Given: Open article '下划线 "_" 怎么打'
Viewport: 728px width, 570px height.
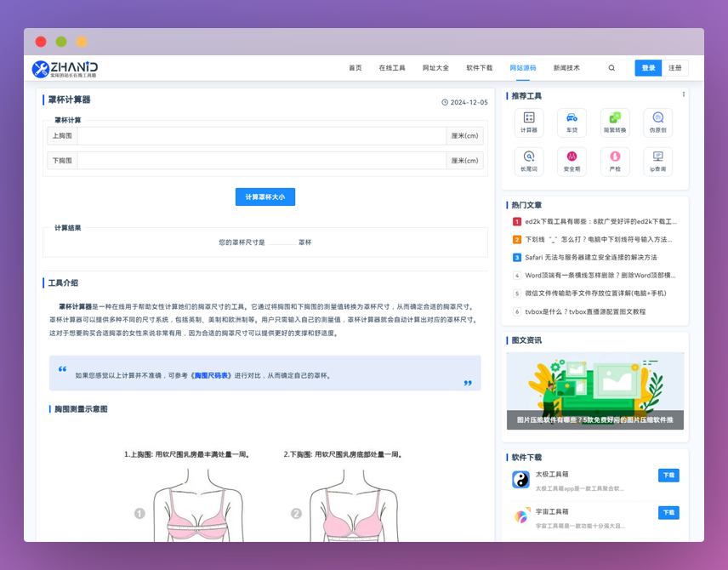Looking at the screenshot, I should coord(599,239).
